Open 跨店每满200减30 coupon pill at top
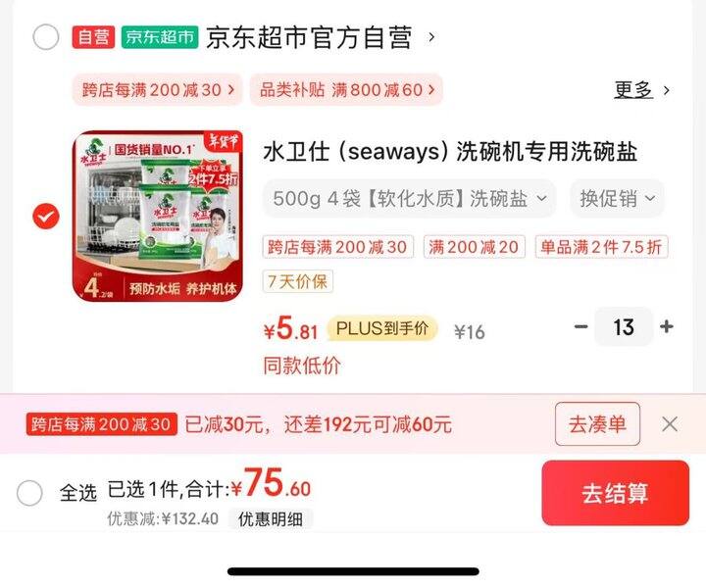The image size is (706, 588). pyautogui.click(x=158, y=90)
